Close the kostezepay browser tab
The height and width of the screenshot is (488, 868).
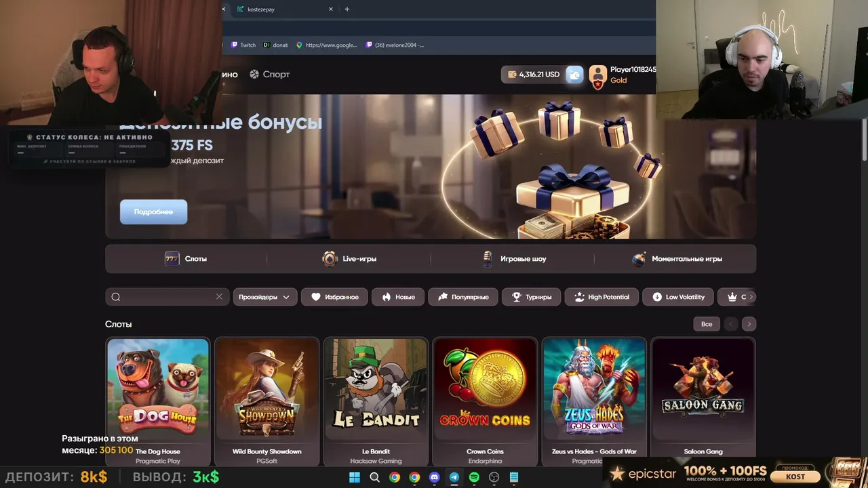coord(331,9)
